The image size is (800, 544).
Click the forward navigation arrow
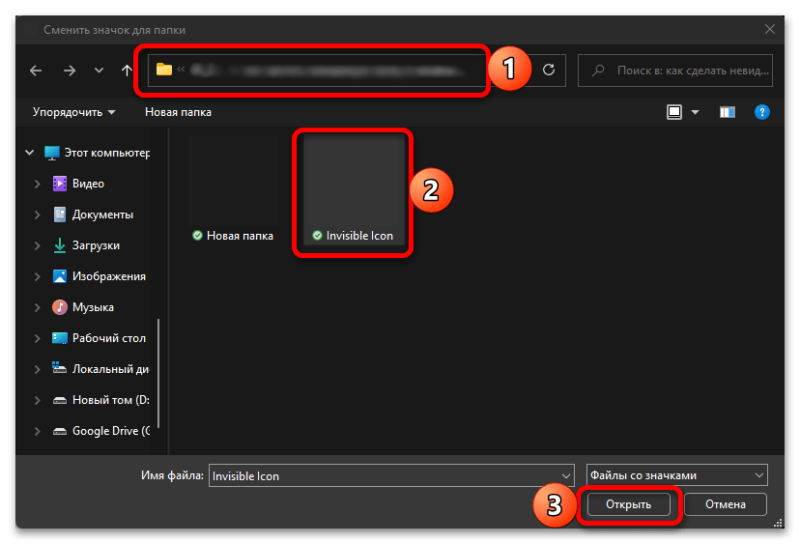pyautogui.click(x=69, y=70)
